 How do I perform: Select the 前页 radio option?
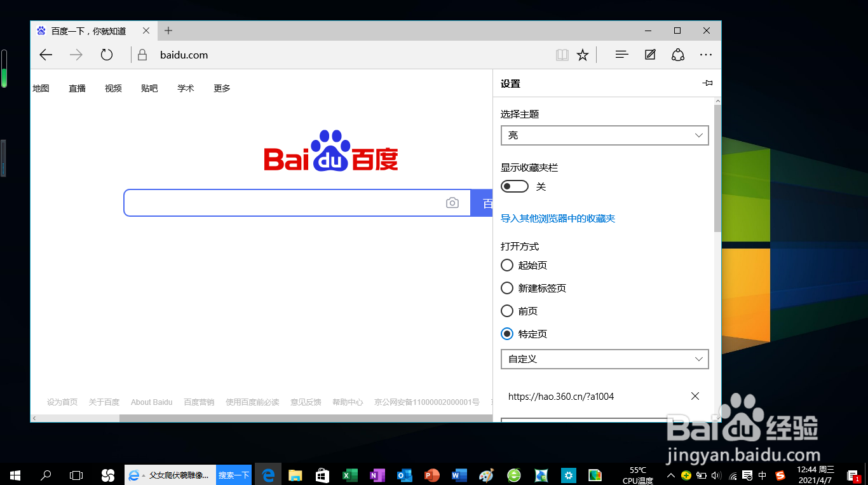[x=507, y=311]
